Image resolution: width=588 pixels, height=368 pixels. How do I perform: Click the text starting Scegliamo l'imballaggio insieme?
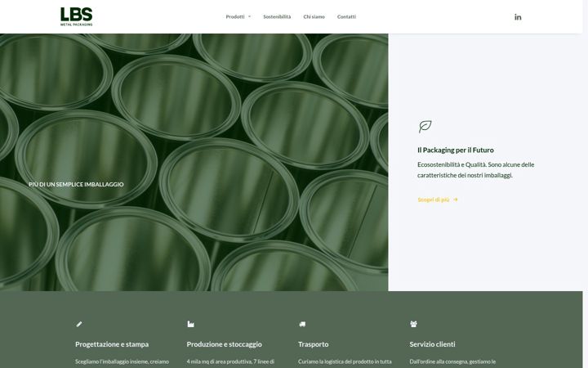click(122, 361)
